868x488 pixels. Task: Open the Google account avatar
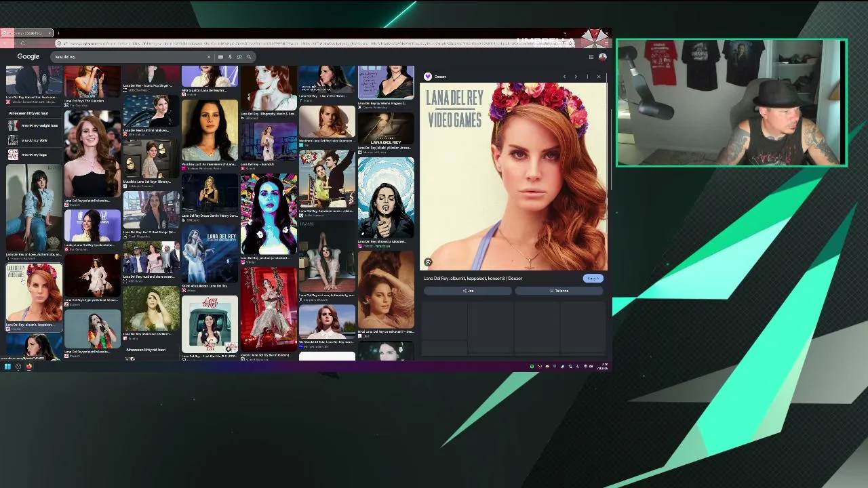point(602,57)
